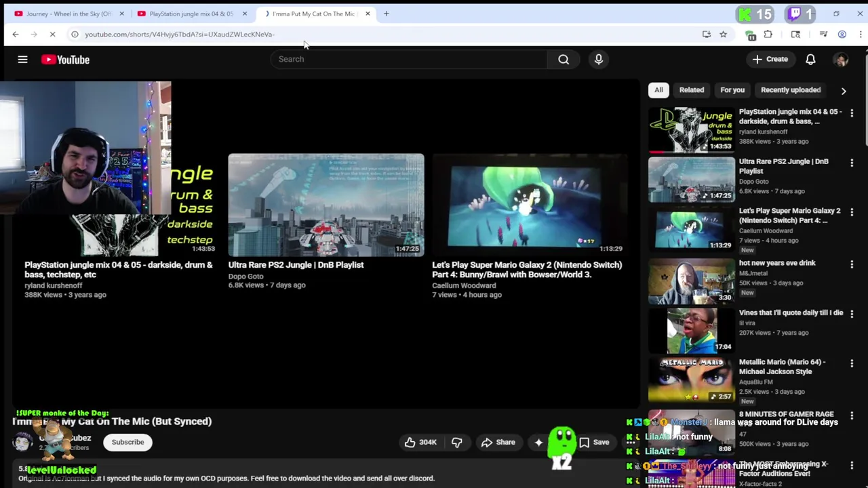868x488 pixels.
Task: Open the Chrome three-dot menu
Action: pos(861,34)
